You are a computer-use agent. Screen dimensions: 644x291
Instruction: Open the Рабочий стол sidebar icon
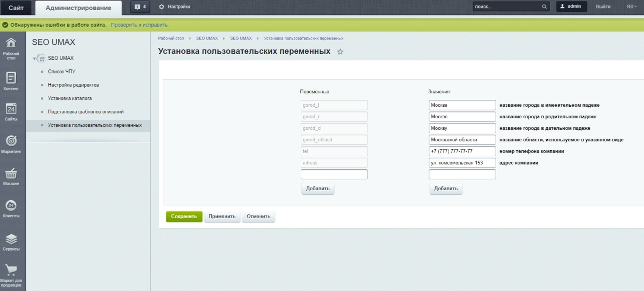point(12,45)
